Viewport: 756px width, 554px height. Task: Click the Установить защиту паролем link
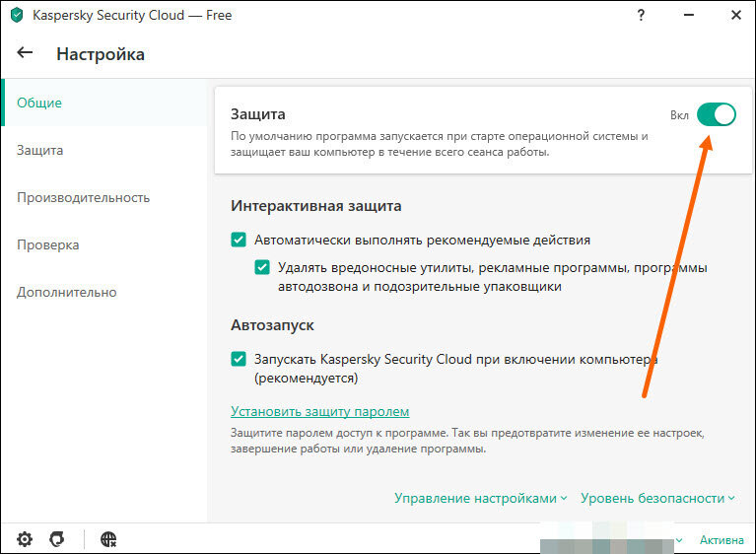[319, 411]
